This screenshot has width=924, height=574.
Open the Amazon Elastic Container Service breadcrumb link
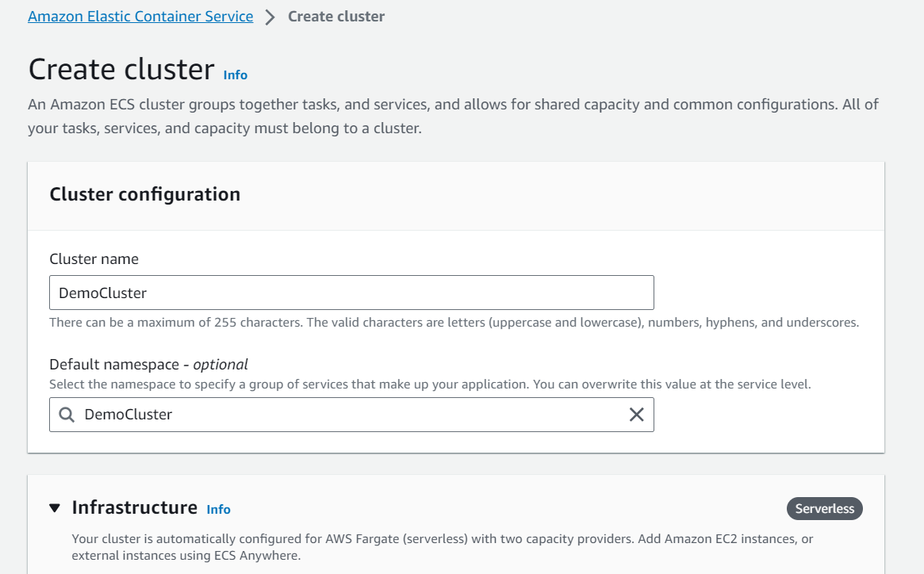(x=140, y=17)
